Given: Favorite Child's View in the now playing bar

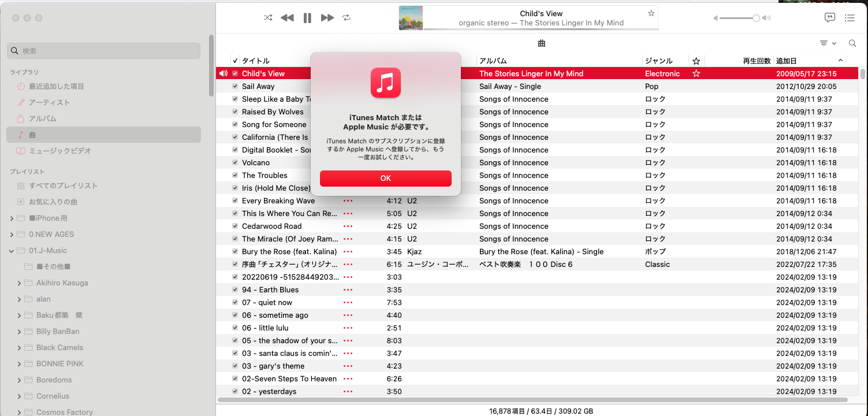Looking at the screenshot, I should click(x=651, y=13).
